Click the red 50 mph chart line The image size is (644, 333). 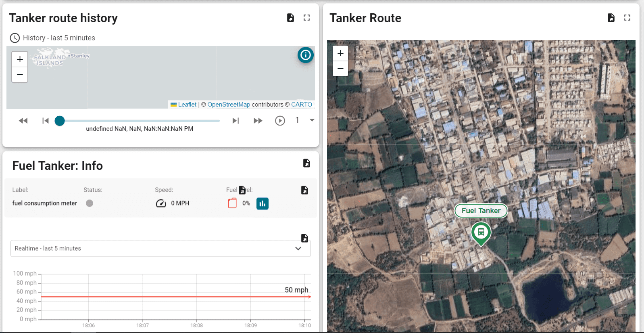(x=176, y=297)
